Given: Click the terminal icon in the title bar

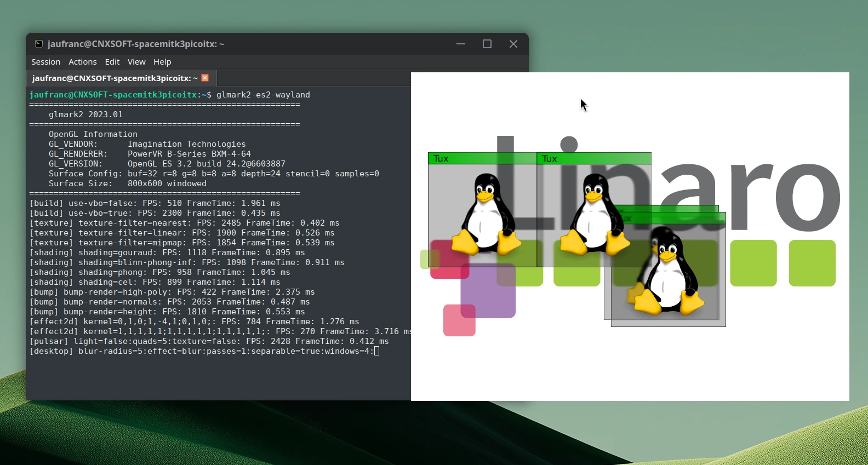Looking at the screenshot, I should [x=38, y=44].
